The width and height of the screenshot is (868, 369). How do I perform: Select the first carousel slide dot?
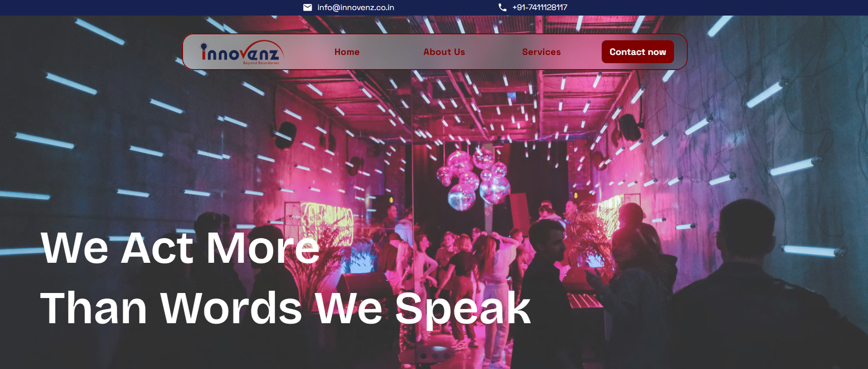coord(424,356)
